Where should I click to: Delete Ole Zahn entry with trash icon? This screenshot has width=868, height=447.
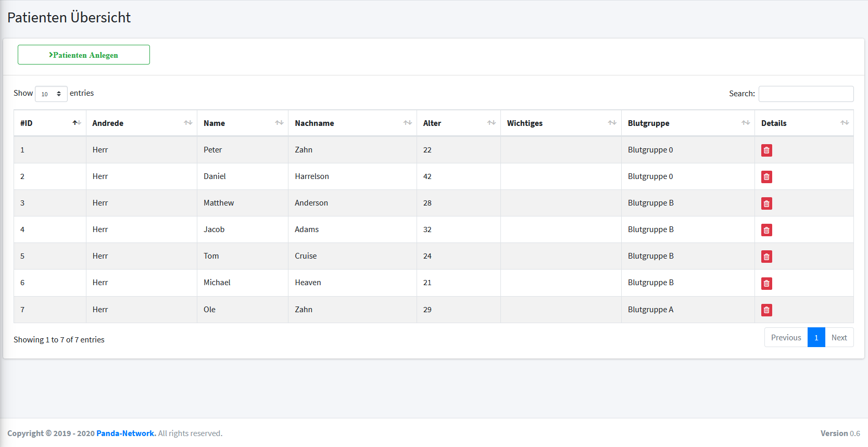766,310
